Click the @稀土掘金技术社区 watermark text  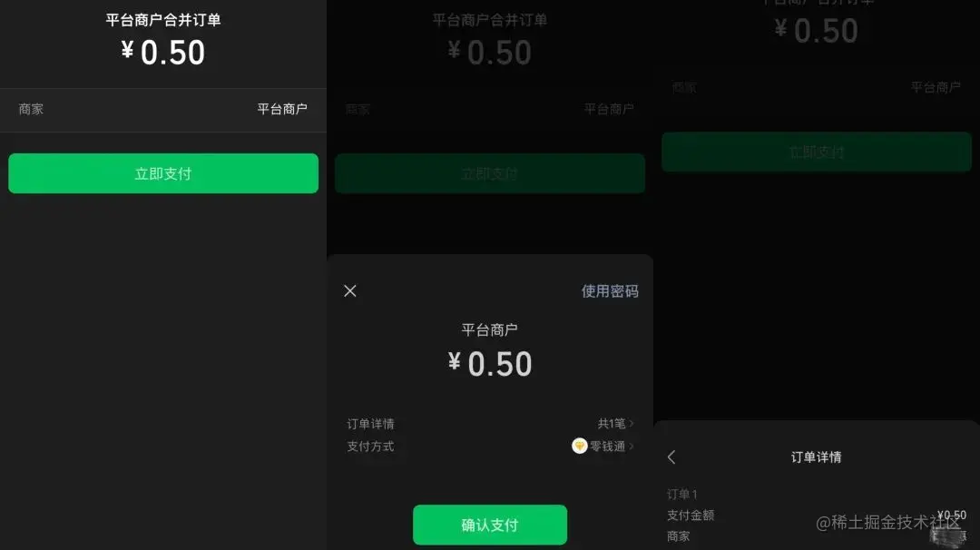tap(888, 522)
